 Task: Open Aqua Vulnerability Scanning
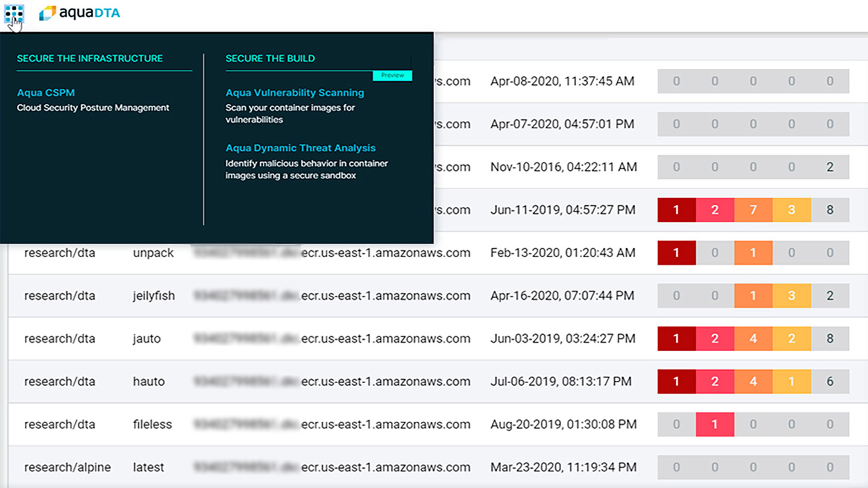pyautogui.click(x=294, y=92)
